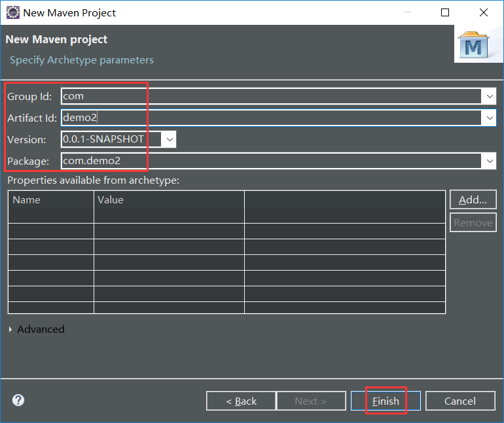Image resolution: width=504 pixels, height=423 pixels.
Task: Open the Version dropdown arrow
Action: (170, 139)
